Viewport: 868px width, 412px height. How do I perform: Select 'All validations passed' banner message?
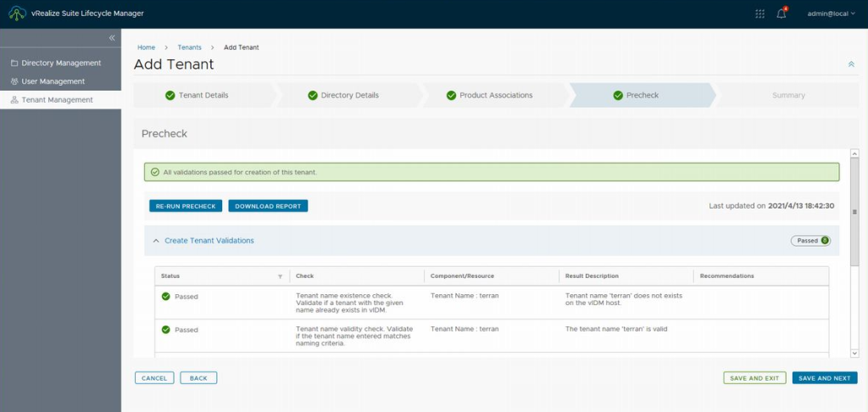(x=240, y=172)
